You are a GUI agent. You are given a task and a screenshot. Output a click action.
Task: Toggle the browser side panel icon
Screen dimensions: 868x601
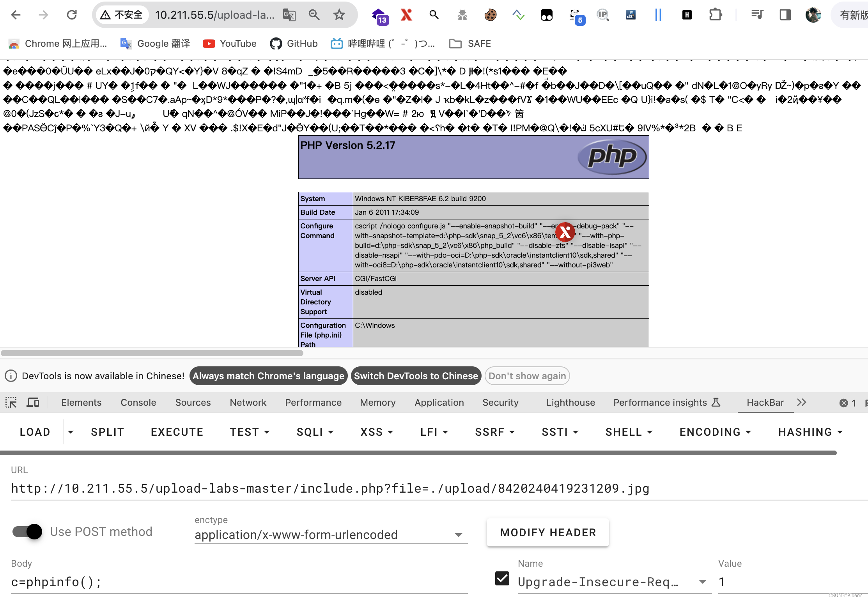(785, 15)
